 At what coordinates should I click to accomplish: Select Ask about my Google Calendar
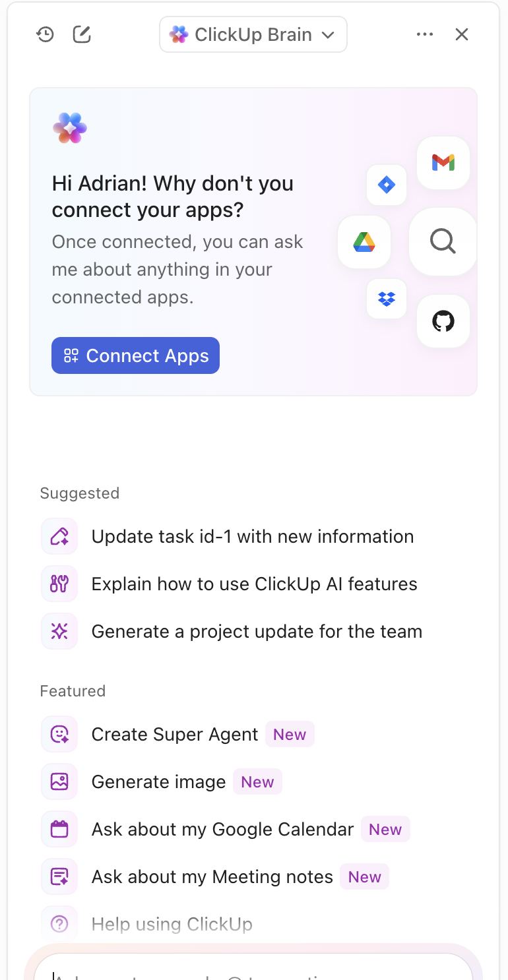click(x=222, y=829)
